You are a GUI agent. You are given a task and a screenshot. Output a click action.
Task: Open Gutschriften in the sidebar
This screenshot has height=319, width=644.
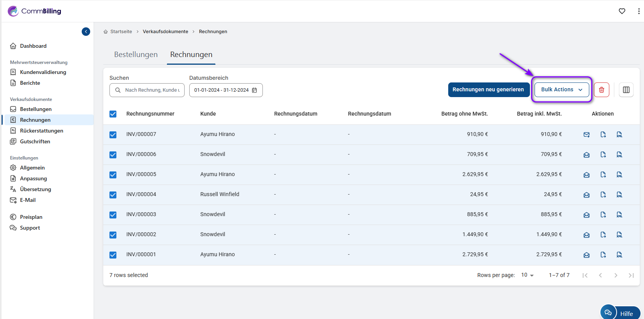pos(35,141)
